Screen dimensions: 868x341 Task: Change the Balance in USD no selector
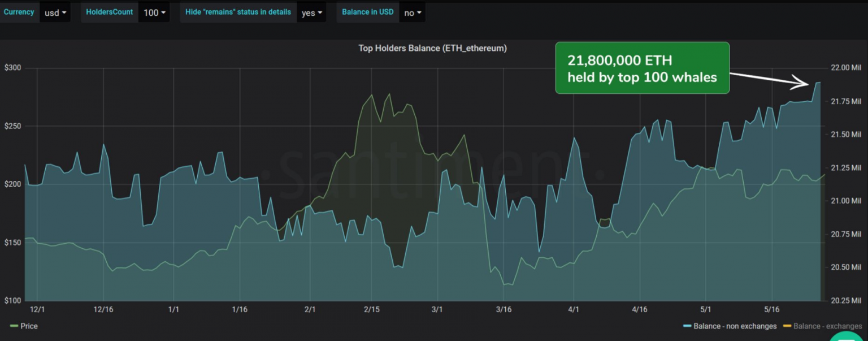point(412,12)
